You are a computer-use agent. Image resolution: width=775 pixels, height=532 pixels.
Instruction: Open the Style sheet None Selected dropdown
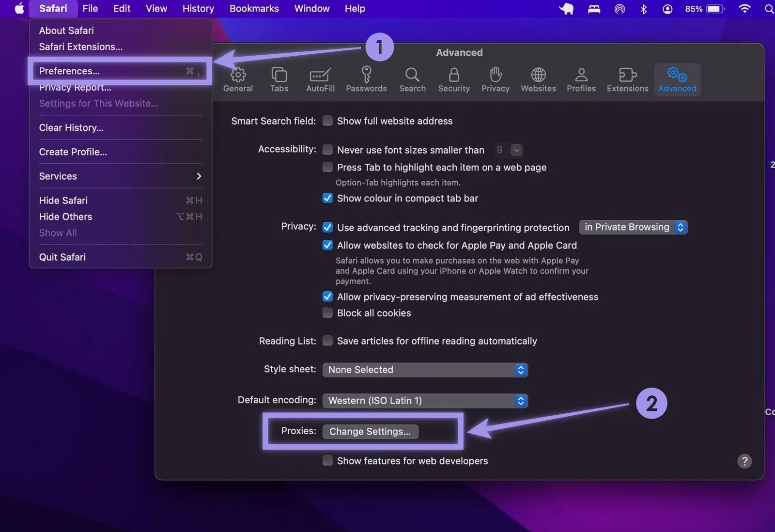click(x=425, y=370)
